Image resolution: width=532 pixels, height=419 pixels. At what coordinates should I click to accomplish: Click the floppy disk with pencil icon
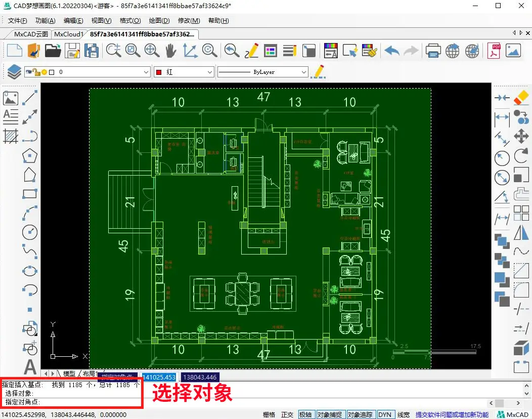[x=72, y=51]
